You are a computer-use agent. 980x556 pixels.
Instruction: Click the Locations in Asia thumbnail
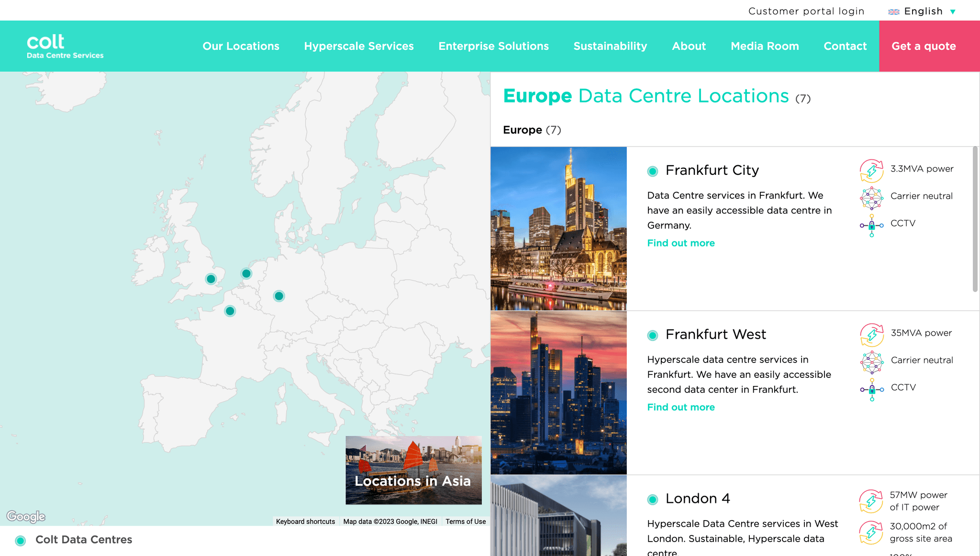(x=413, y=470)
